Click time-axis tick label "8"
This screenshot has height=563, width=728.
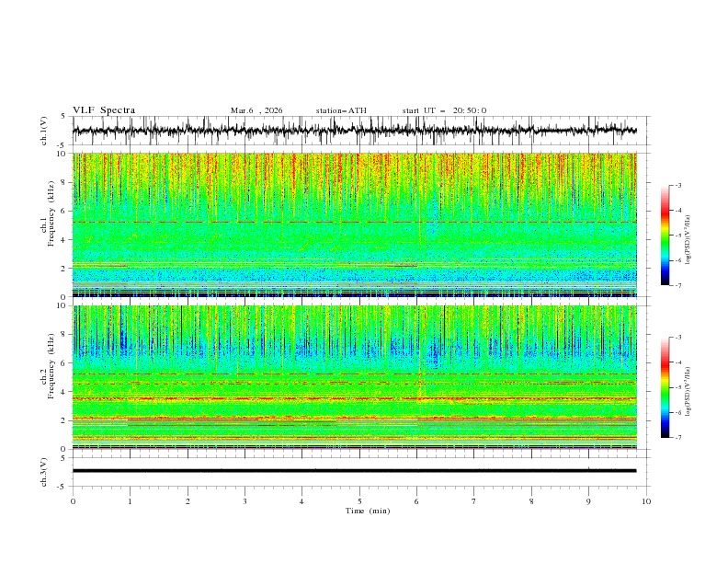coord(531,501)
